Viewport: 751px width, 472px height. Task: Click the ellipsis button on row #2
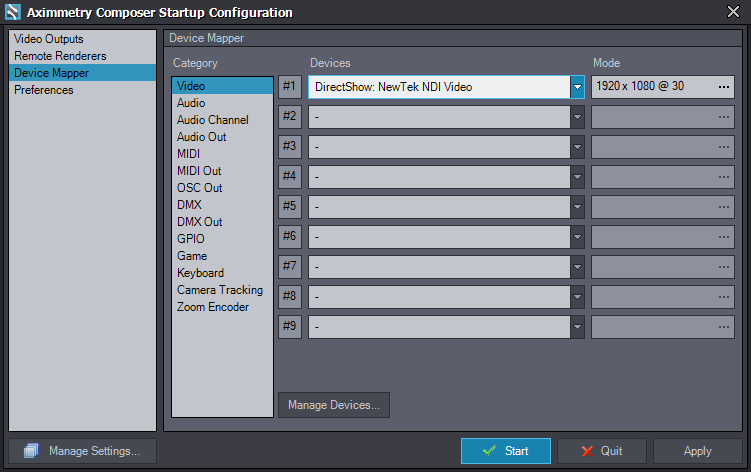click(724, 117)
